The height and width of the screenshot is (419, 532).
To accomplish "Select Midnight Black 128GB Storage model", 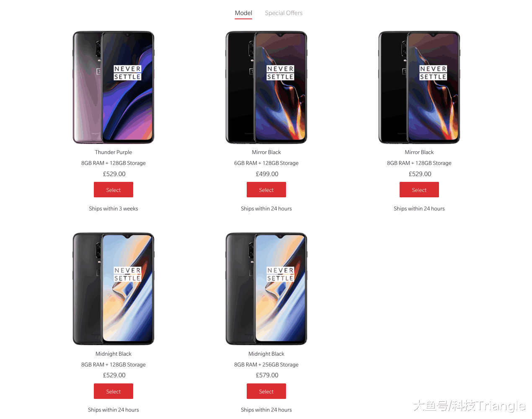I will [114, 391].
